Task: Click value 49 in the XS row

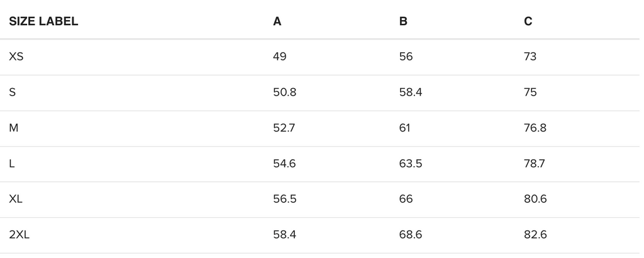Action: [280, 57]
